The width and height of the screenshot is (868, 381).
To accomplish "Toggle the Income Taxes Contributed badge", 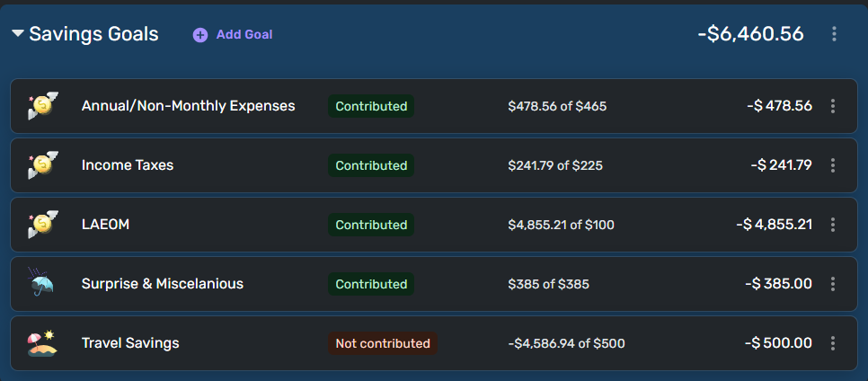I will tap(371, 165).
